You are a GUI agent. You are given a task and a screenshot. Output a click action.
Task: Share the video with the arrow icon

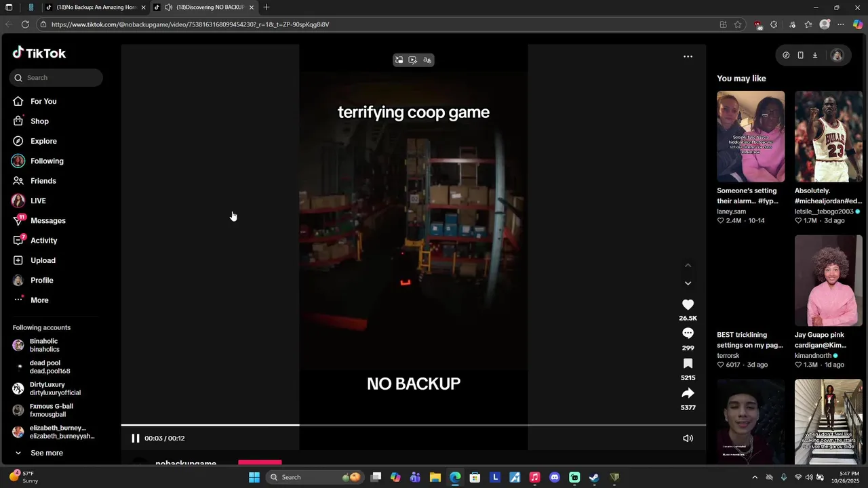pyautogui.click(x=688, y=393)
